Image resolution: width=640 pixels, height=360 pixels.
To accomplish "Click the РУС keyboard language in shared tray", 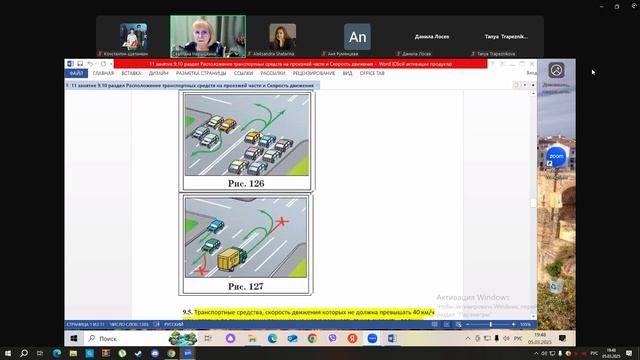I will point(518,338).
